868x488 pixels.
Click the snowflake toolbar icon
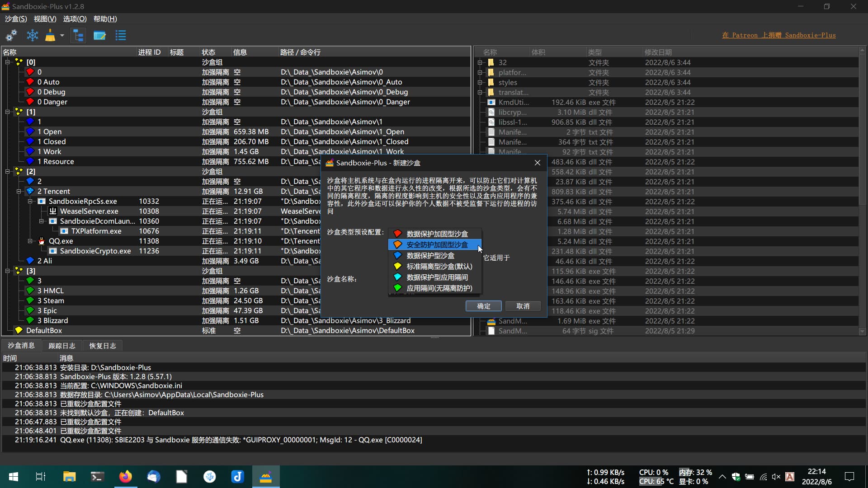(33, 35)
